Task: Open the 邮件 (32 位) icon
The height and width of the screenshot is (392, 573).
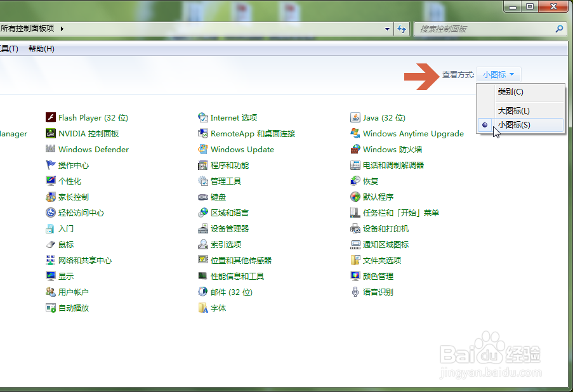Action: pos(203,292)
